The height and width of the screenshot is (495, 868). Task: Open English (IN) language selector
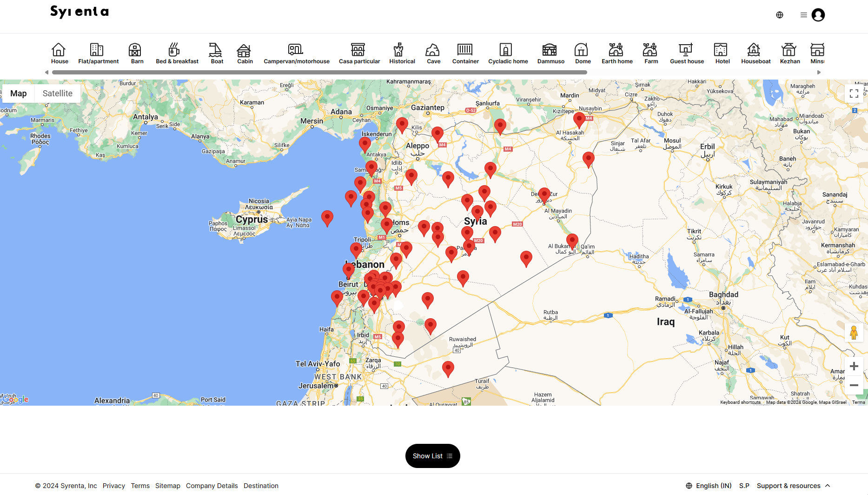[709, 486]
